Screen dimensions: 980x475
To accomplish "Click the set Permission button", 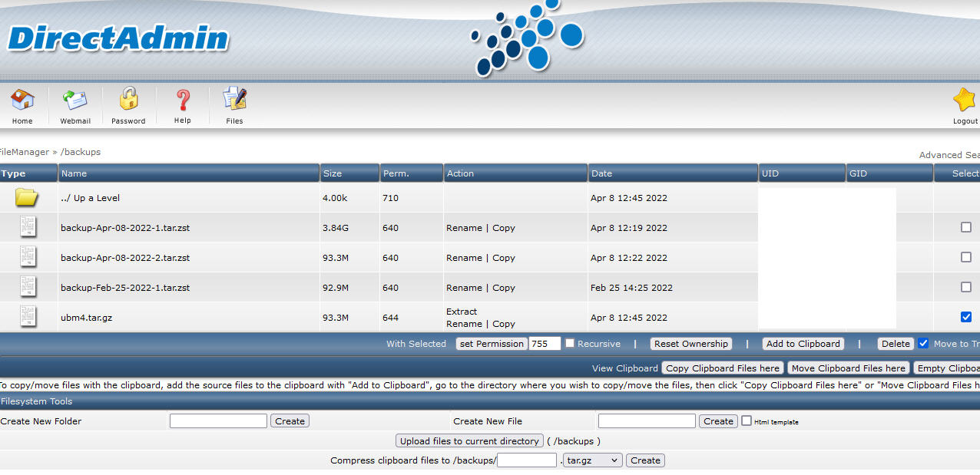I will (x=492, y=344).
